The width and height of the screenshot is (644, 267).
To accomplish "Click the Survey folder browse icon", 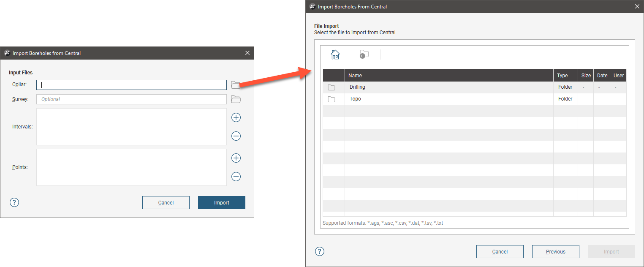I will 236,99.
